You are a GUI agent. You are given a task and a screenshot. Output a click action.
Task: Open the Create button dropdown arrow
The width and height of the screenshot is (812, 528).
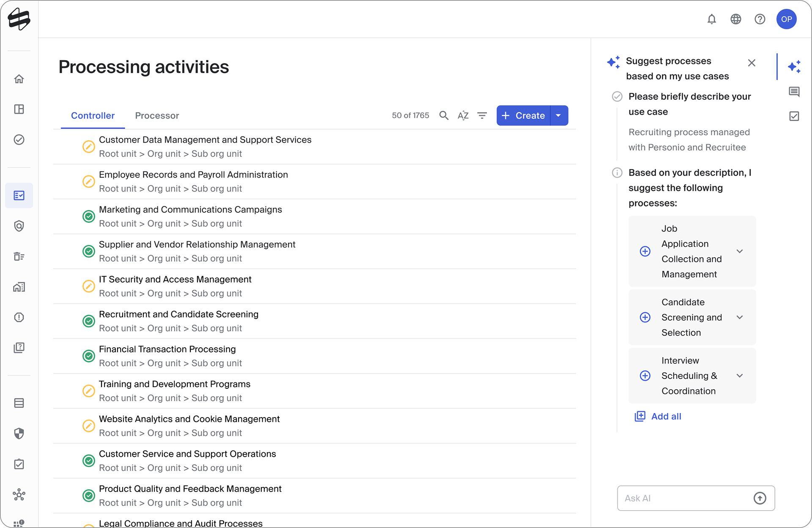point(559,115)
